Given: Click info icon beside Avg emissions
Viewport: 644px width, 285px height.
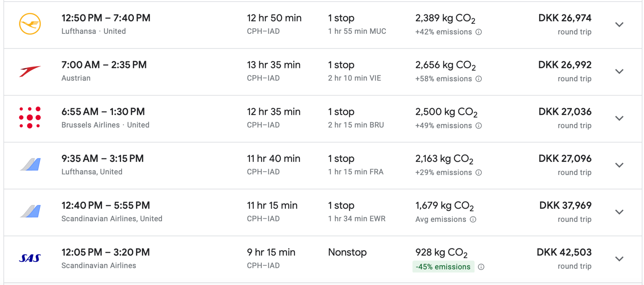Looking at the screenshot, I should coord(473,220).
